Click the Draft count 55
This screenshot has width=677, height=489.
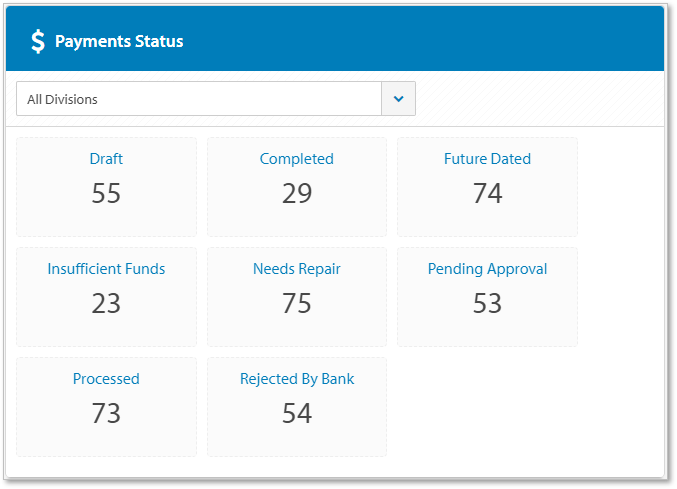(106, 193)
